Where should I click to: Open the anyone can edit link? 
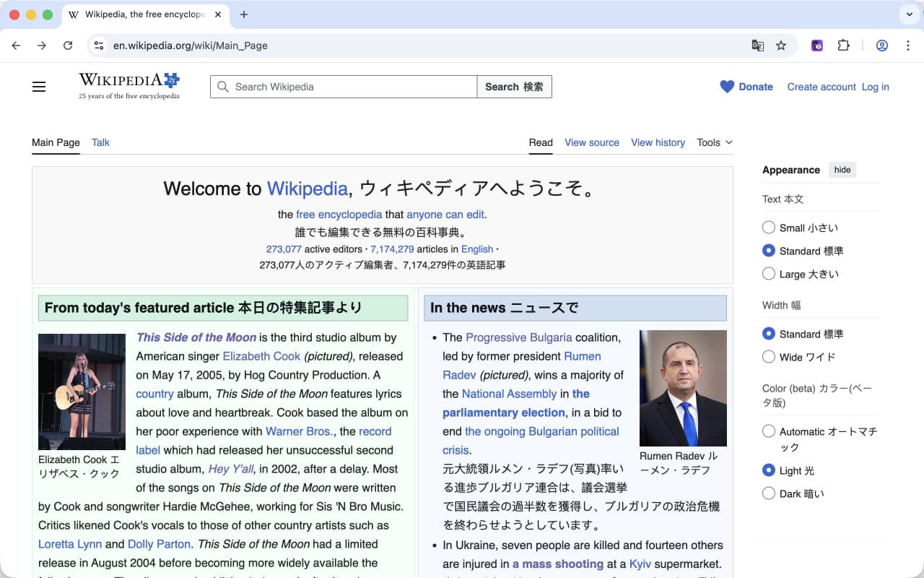[x=445, y=215]
